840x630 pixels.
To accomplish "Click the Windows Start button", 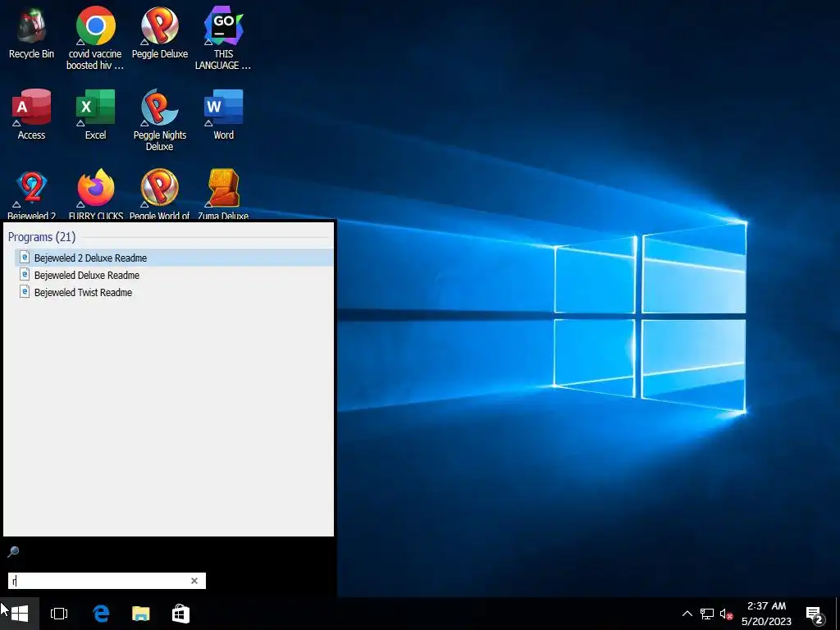I will coord(20,614).
